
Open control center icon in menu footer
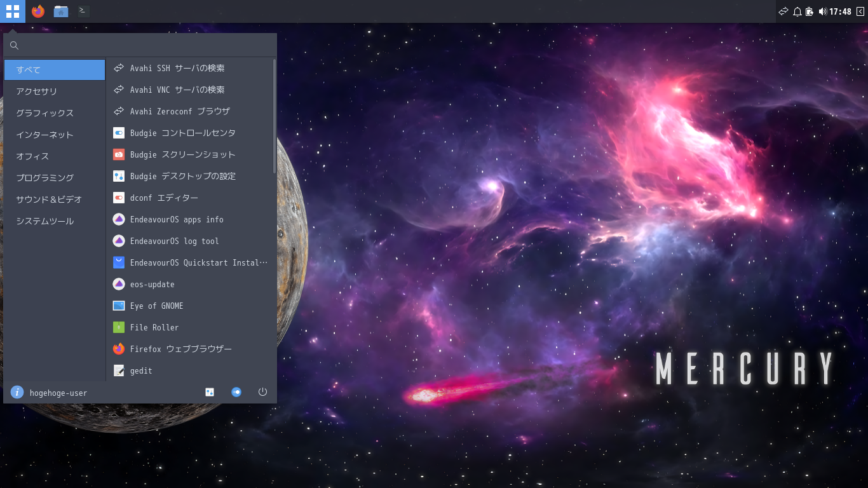point(236,392)
